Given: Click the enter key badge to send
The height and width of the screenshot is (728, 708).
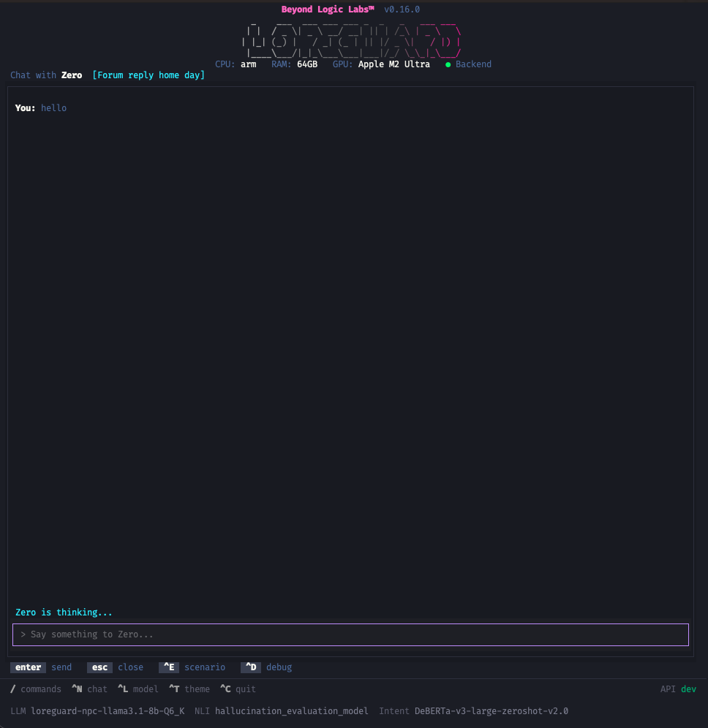Looking at the screenshot, I should (x=28, y=667).
